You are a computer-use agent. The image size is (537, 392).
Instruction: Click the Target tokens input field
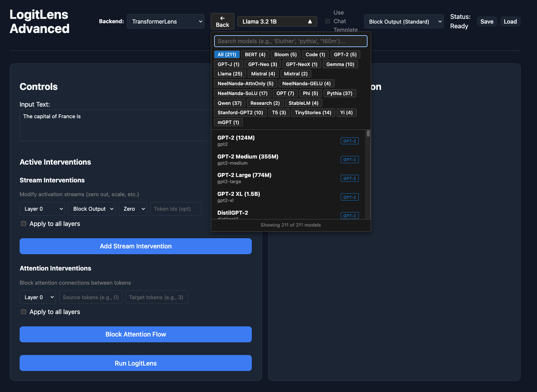point(157,297)
